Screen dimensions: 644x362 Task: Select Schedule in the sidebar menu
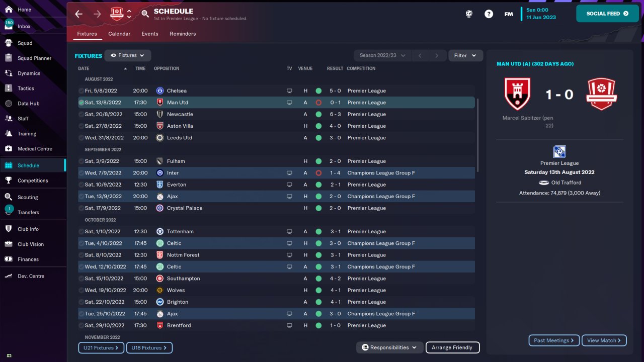pos(33,165)
